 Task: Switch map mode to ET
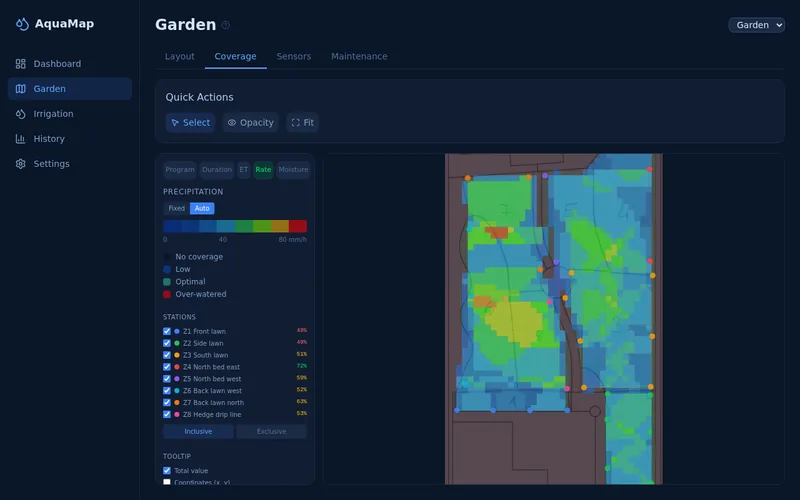(244, 170)
